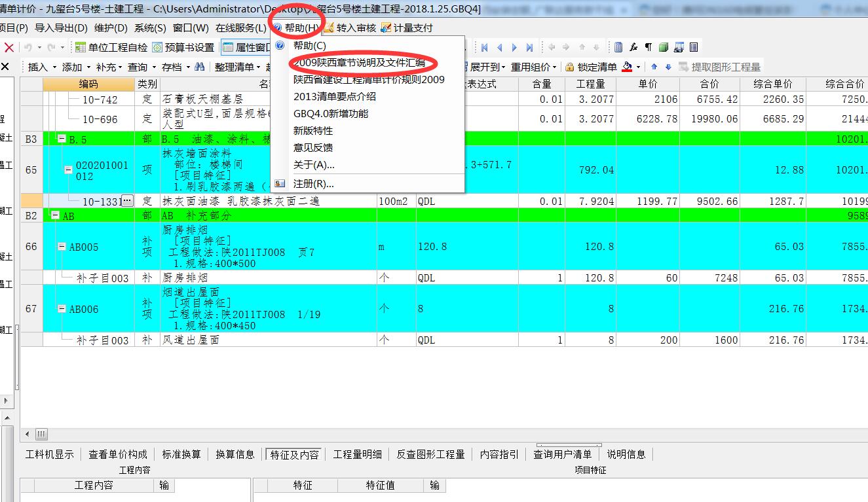Select 陕西省建设工程清单计价规则2009 menu entry
This screenshot has height=502, width=868.
pyautogui.click(x=368, y=79)
